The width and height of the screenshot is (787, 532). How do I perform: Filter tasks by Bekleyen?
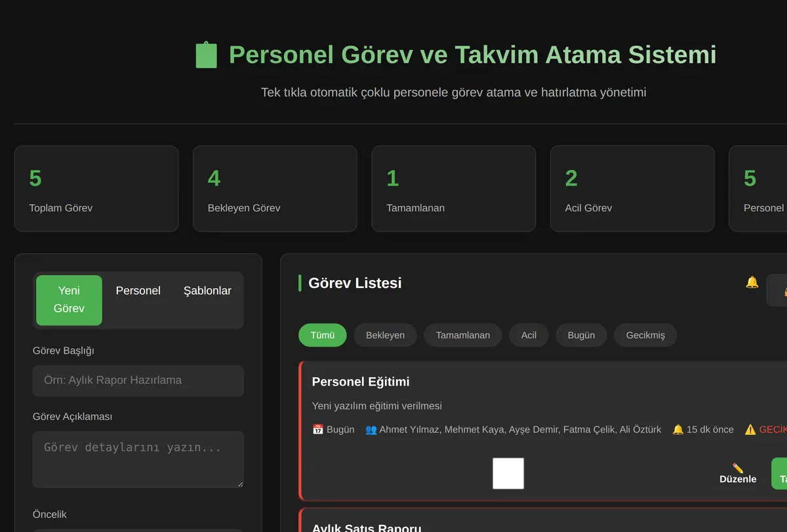[385, 335]
